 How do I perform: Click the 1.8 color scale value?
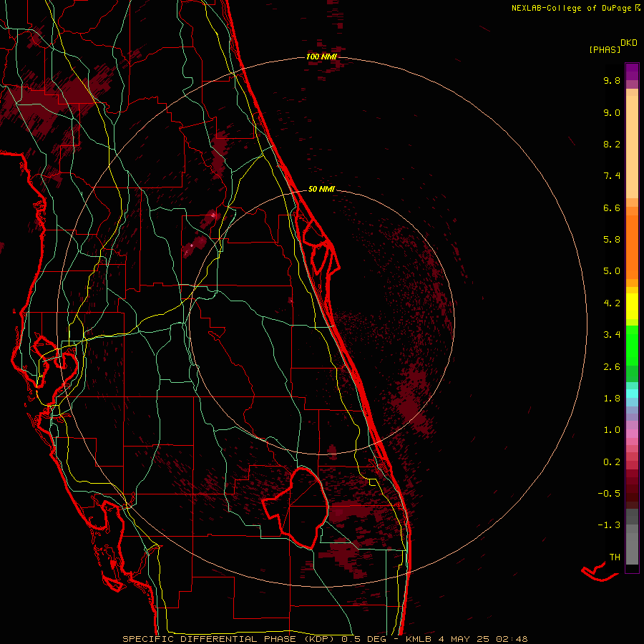pos(612,399)
